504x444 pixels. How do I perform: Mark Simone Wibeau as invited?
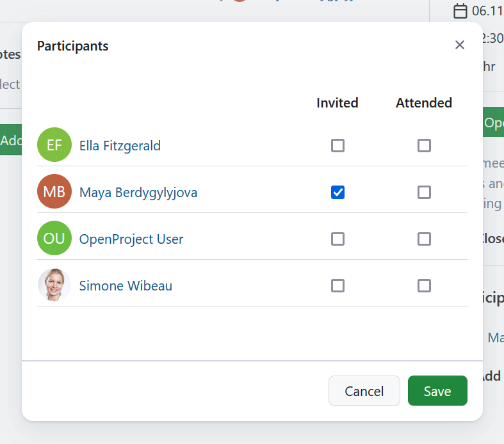[337, 285]
